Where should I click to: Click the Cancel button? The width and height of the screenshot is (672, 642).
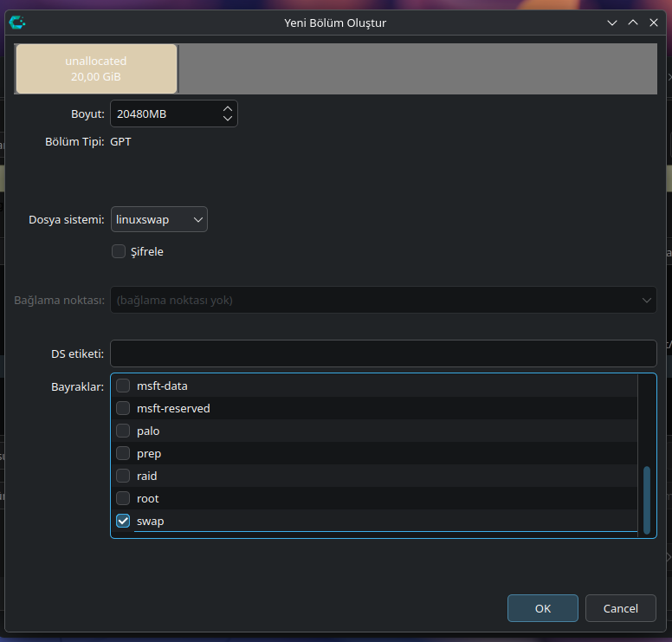[621, 608]
